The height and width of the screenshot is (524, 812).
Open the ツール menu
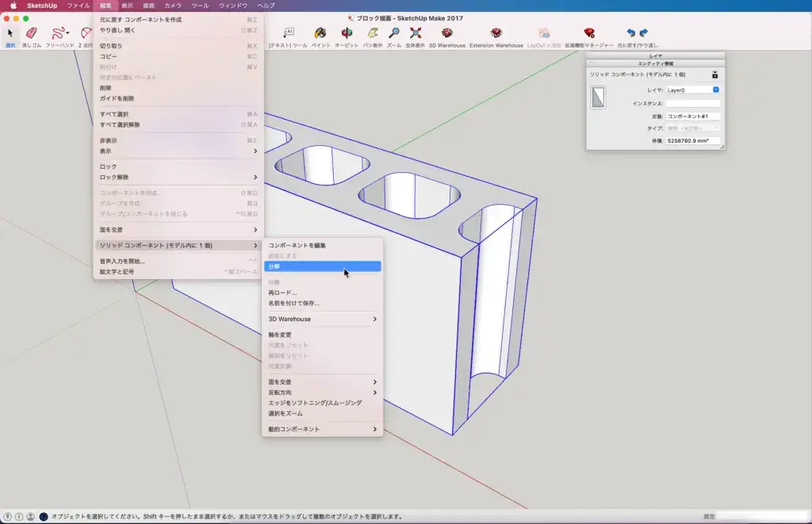pyautogui.click(x=200, y=6)
